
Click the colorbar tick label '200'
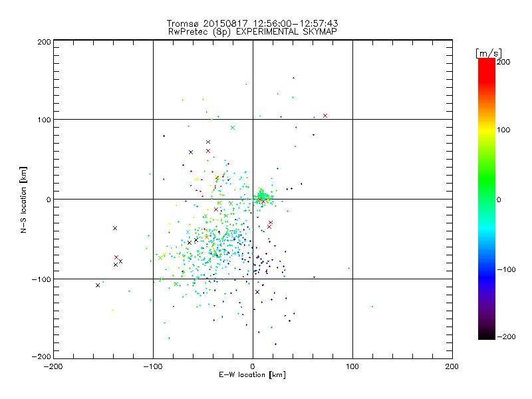pyautogui.click(x=503, y=62)
